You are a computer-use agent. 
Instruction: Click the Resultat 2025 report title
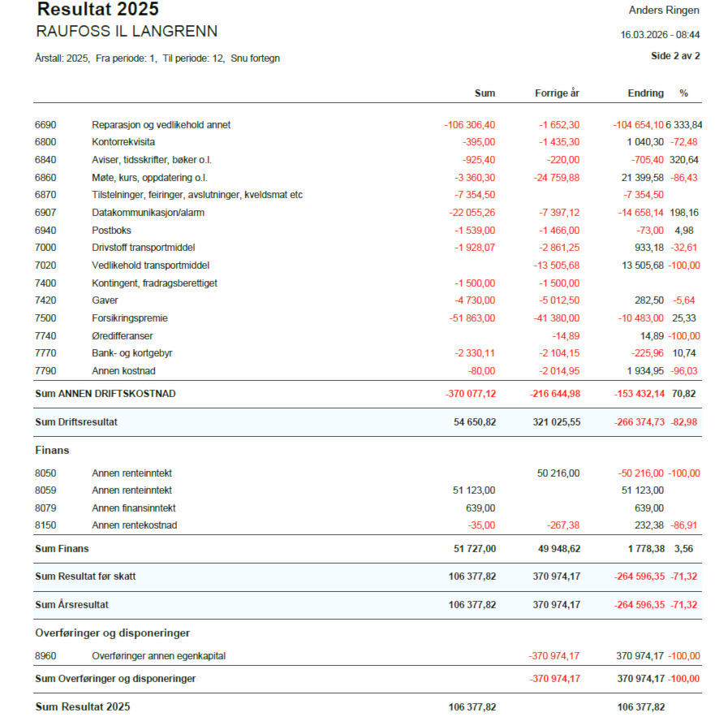(x=98, y=11)
